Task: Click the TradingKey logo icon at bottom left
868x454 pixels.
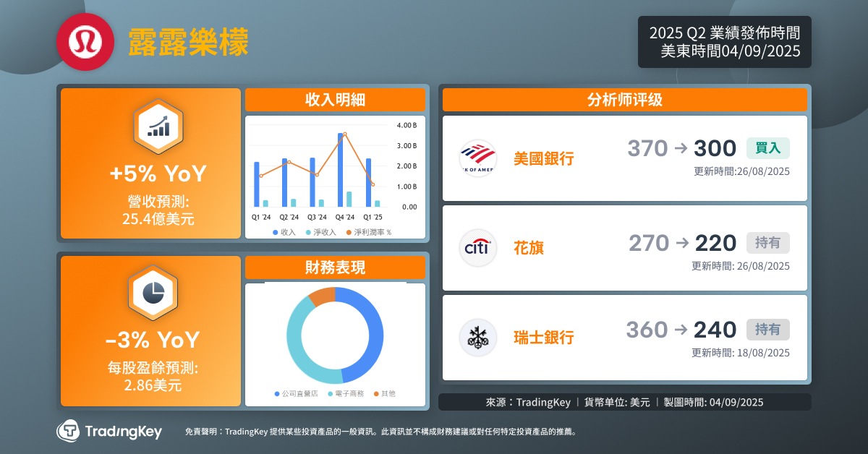Action: pos(69,432)
